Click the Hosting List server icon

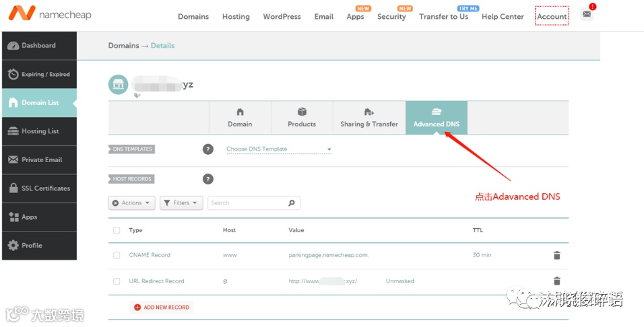point(13,131)
